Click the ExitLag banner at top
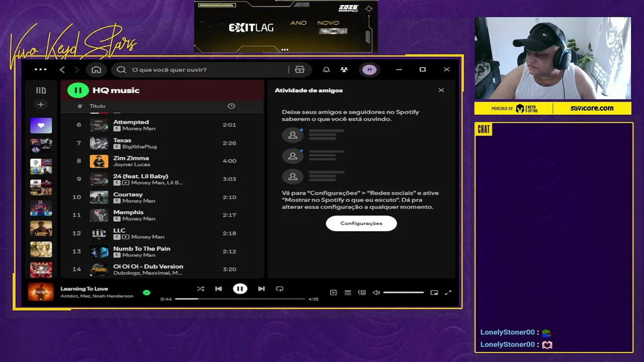The height and width of the screenshot is (362, 644). pos(286,26)
